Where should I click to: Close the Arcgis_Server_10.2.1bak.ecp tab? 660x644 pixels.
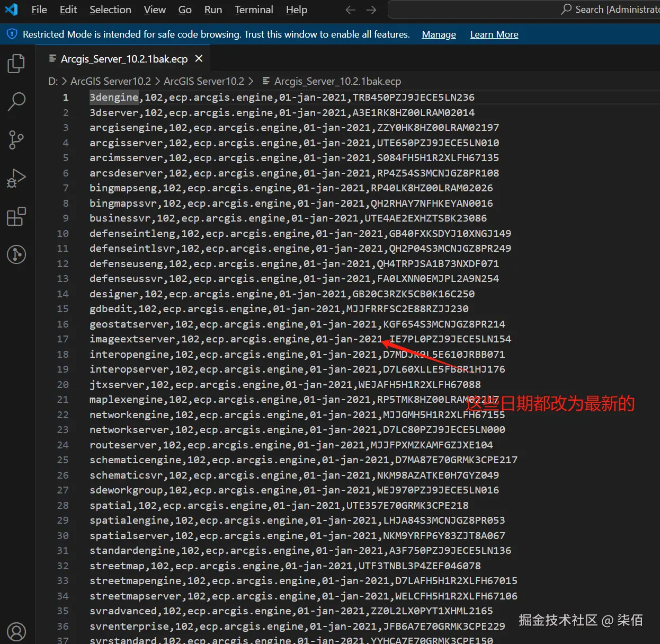(x=199, y=58)
